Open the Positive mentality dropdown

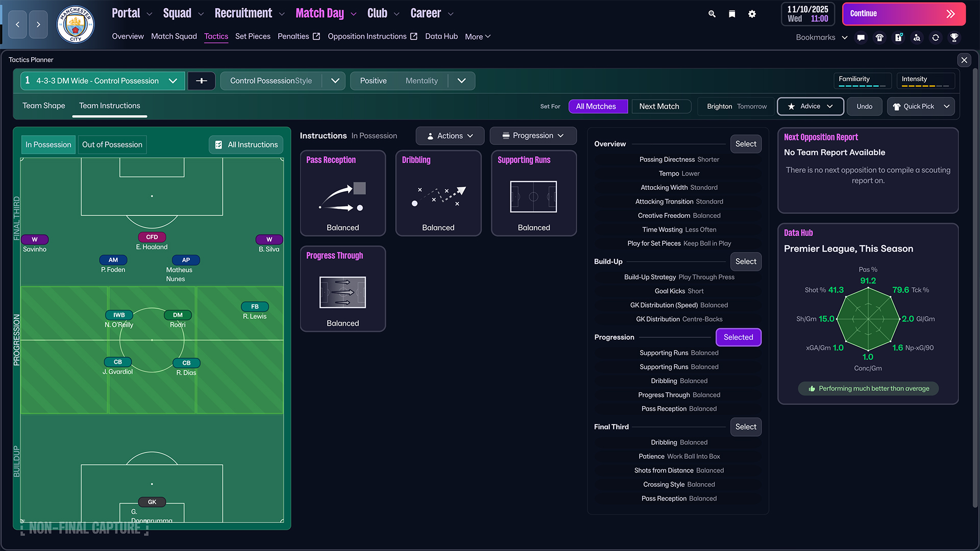(461, 80)
